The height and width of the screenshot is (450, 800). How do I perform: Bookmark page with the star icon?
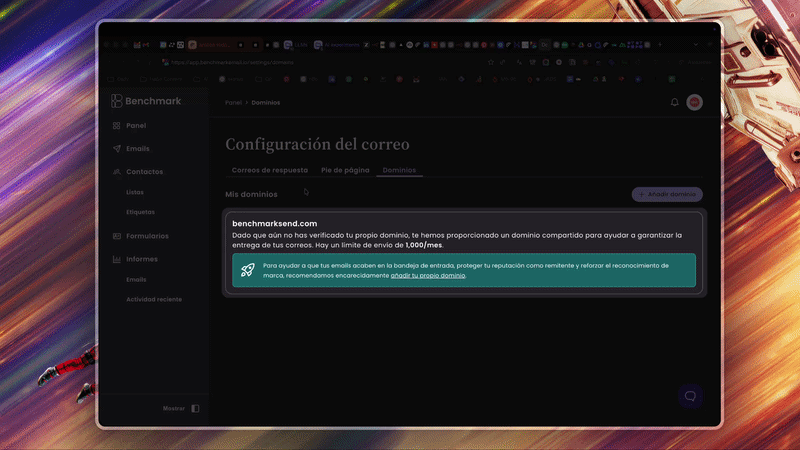(491, 62)
